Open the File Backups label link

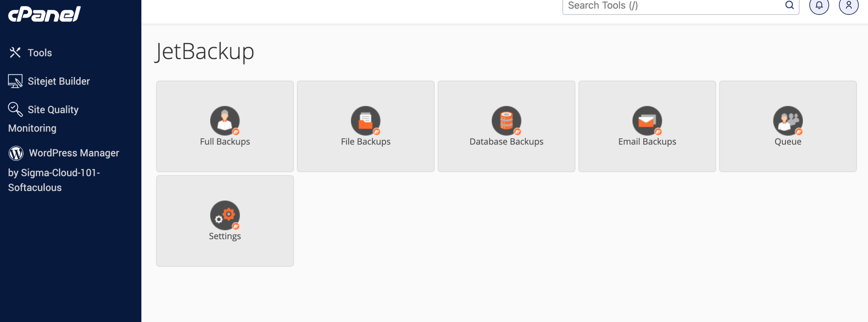tap(366, 141)
